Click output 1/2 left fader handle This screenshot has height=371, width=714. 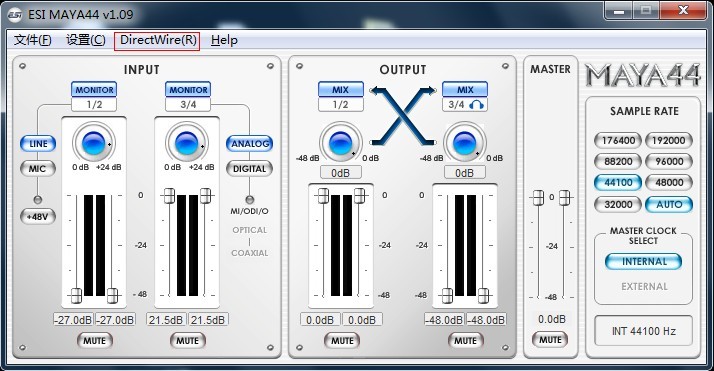pyautogui.click(x=323, y=196)
